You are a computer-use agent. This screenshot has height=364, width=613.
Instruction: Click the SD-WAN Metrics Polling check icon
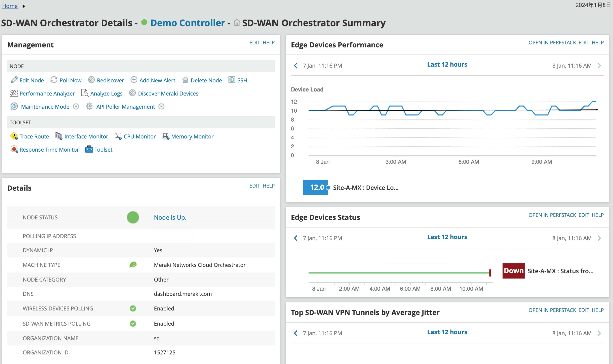pos(133,324)
